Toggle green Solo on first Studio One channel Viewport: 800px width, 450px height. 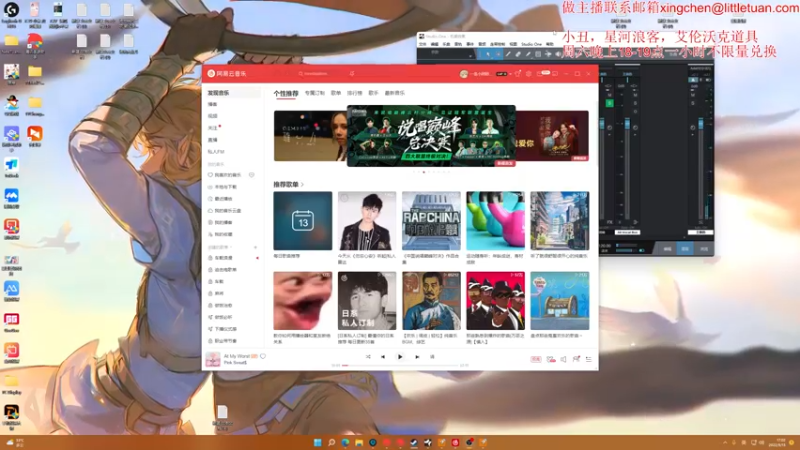point(609,103)
